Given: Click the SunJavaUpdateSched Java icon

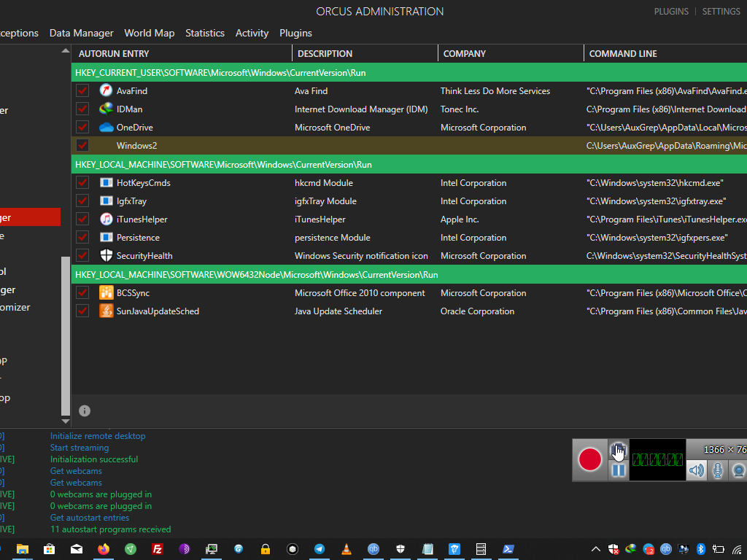Looking at the screenshot, I should [x=106, y=311].
